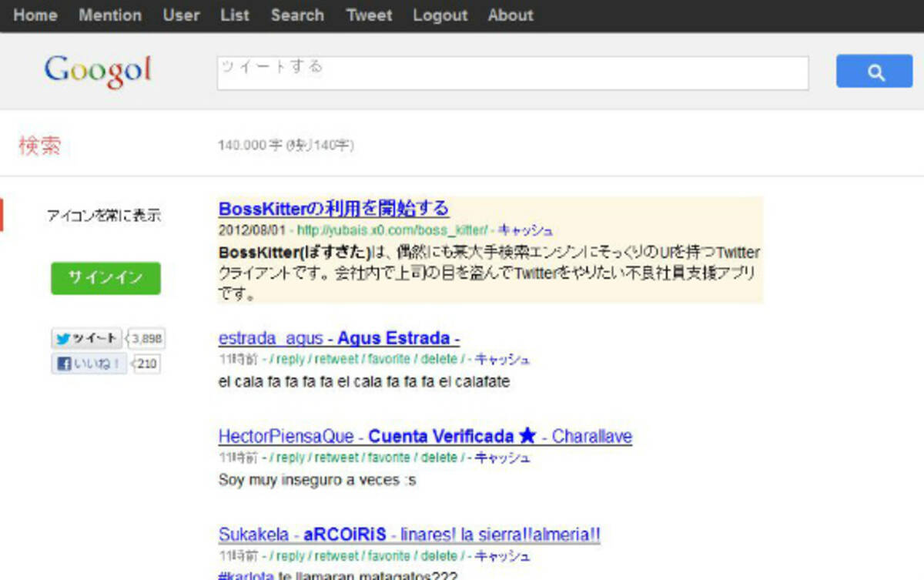This screenshot has height=580, width=924.
Task: Retweet the HectorPiensaQue tweet
Action: (336, 458)
